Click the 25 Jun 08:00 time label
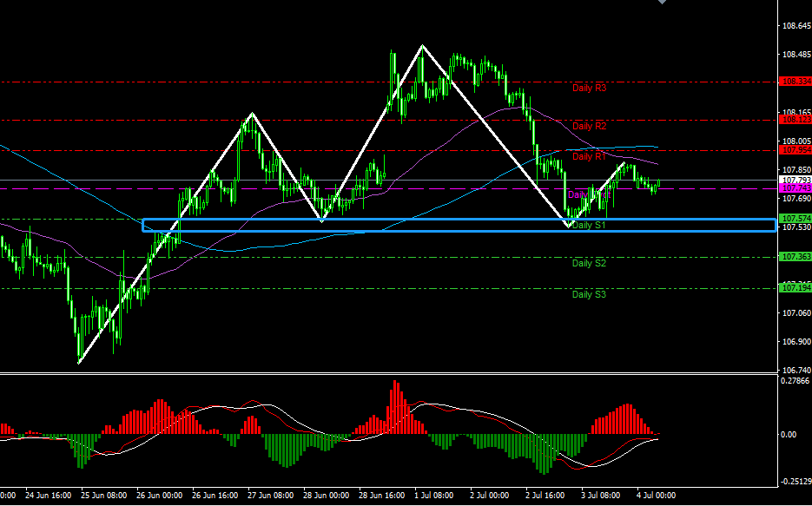 coord(102,495)
